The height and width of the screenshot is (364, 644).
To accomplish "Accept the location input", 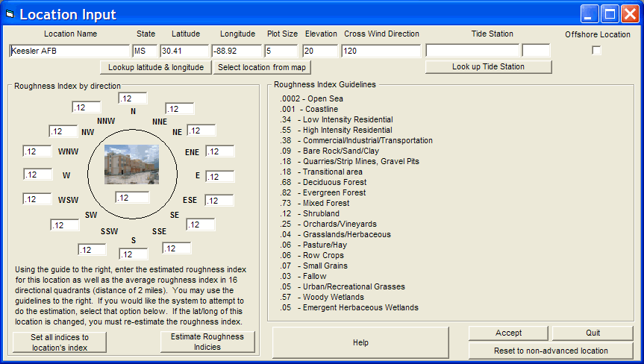I will click(509, 333).
